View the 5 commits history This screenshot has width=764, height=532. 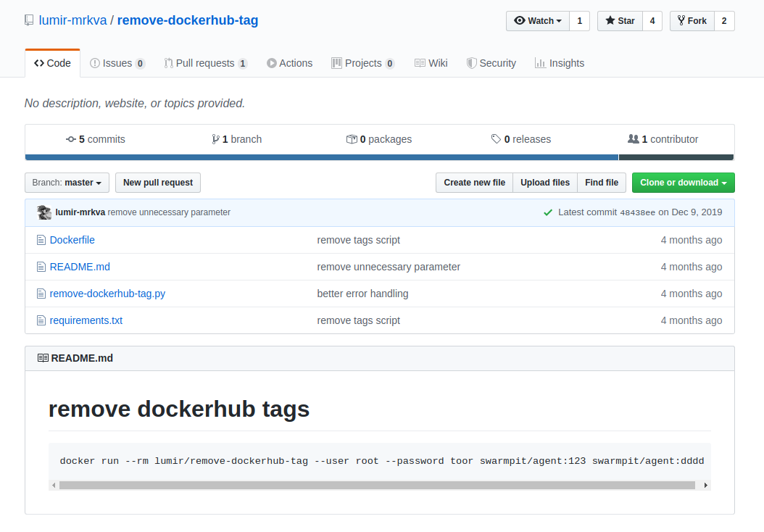(x=96, y=139)
